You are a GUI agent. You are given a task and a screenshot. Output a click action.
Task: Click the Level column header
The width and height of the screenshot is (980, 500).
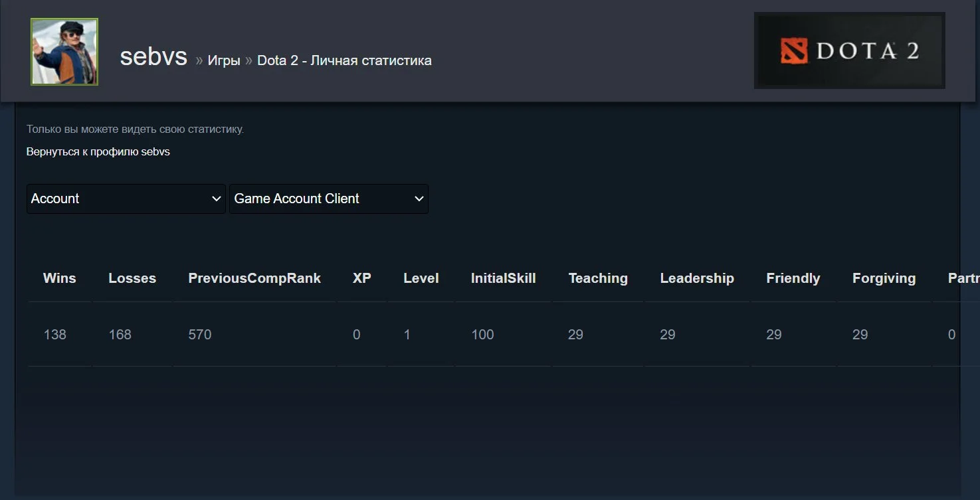tap(421, 278)
